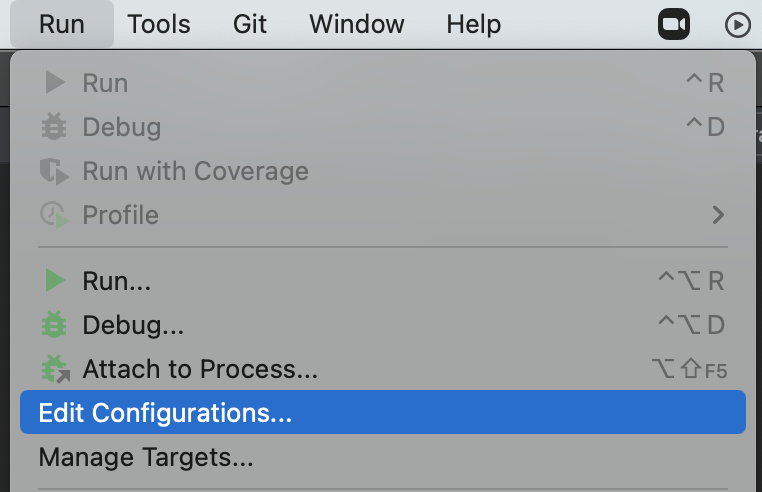The image size is (762, 492).
Task: Open the Git menu
Action: coord(250,24)
